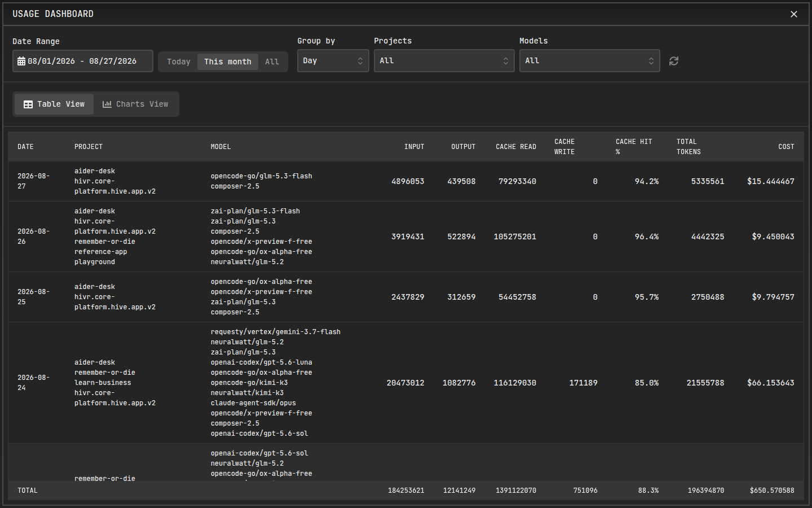Click claude-agent-sdk/opus model entry
Viewport: 812px width, 508px height.
253,403
